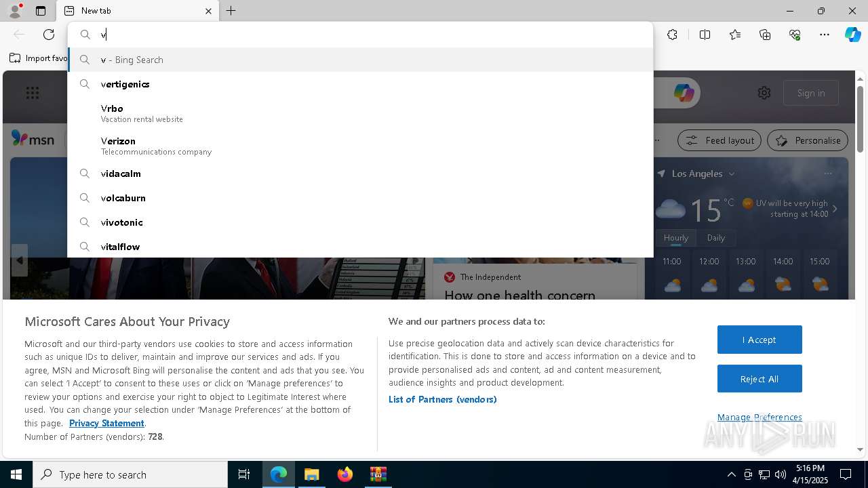Pick the 'volcaburn' suggestion

[361, 198]
